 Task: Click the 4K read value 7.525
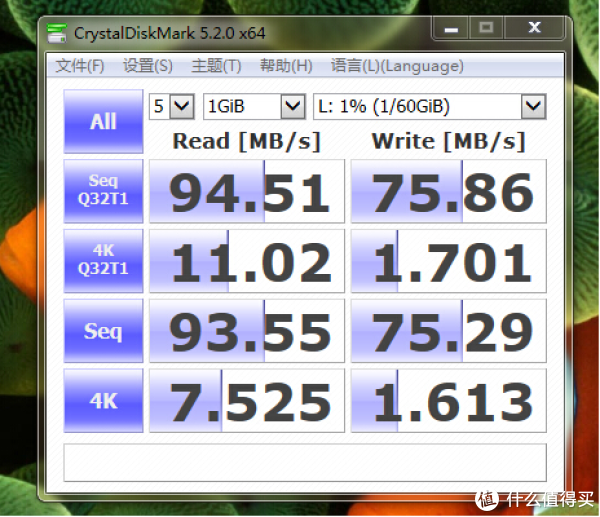(x=247, y=401)
